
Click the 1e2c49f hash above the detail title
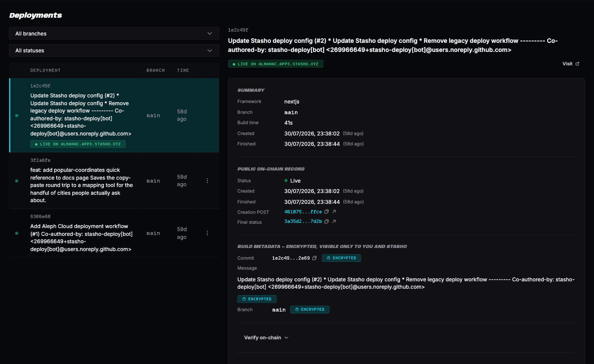238,30
